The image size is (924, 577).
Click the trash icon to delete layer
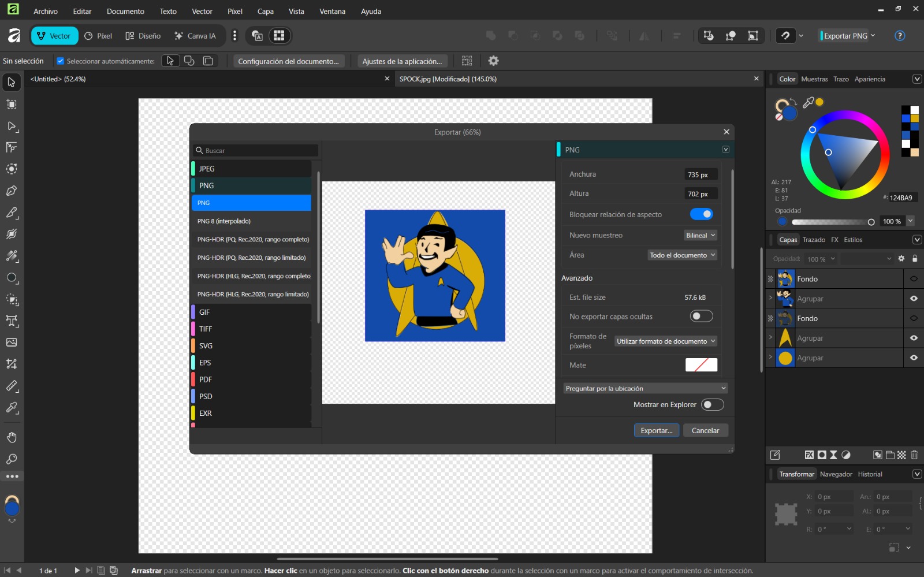(x=914, y=455)
